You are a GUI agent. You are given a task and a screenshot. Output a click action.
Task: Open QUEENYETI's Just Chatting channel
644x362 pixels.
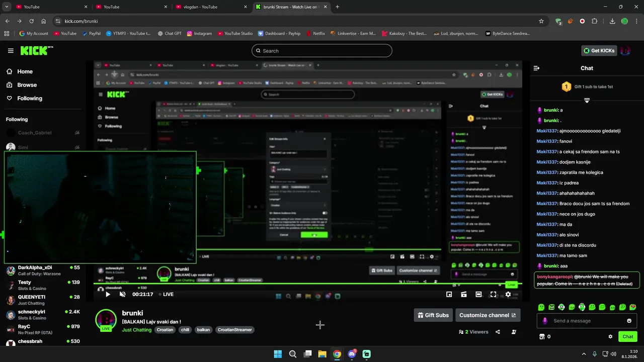[42, 300]
